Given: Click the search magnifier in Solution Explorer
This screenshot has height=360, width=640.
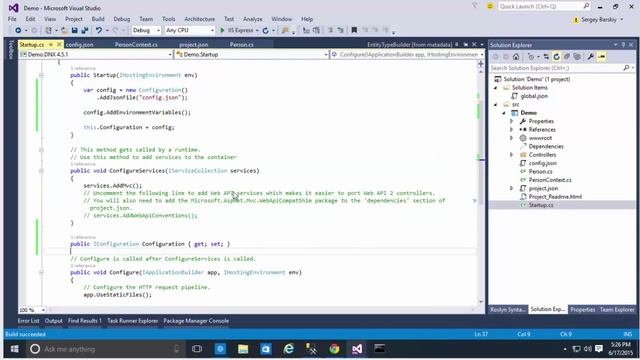Looking at the screenshot, I should click(x=627, y=68).
